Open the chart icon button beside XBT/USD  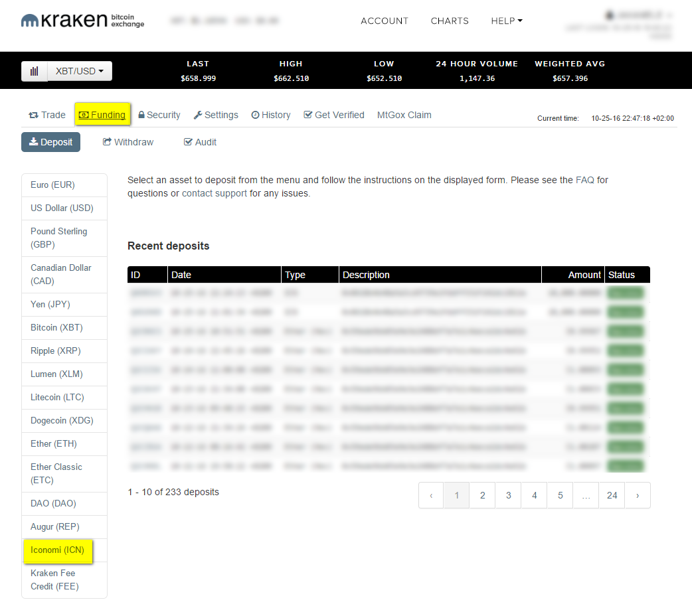35,71
